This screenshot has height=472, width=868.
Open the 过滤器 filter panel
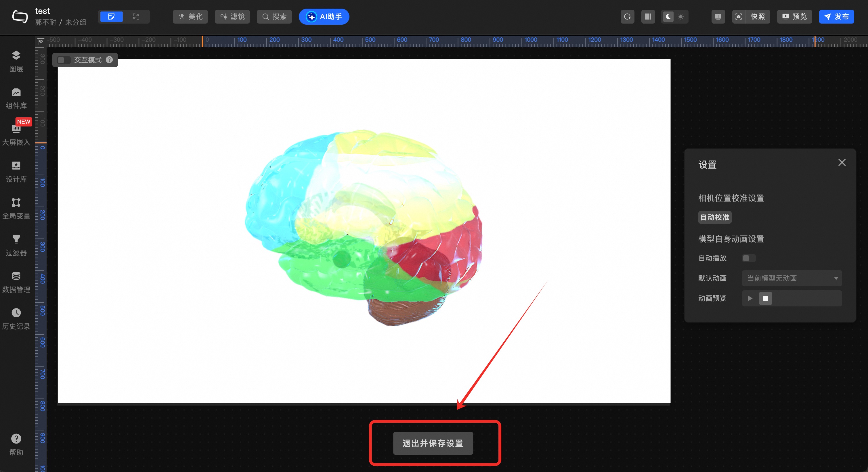pos(16,245)
